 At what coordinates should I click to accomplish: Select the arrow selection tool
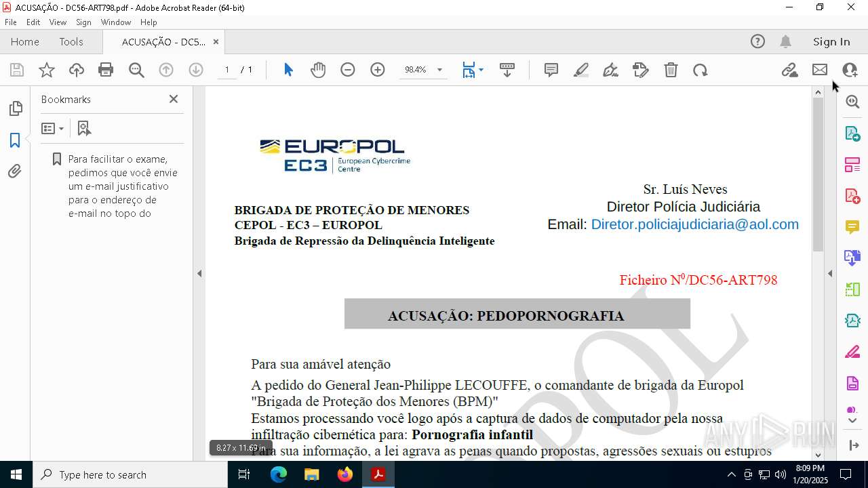coord(288,70)
